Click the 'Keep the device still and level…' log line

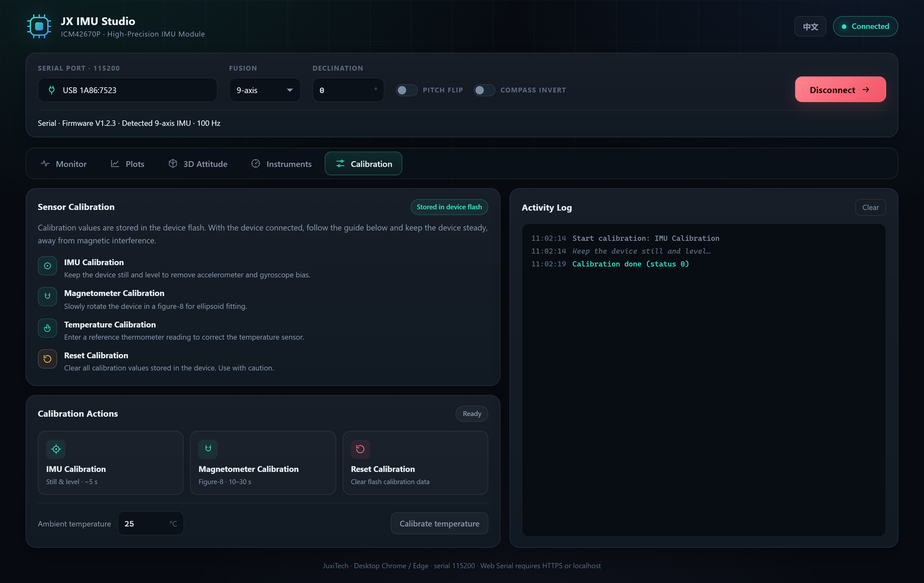point(642,251)
